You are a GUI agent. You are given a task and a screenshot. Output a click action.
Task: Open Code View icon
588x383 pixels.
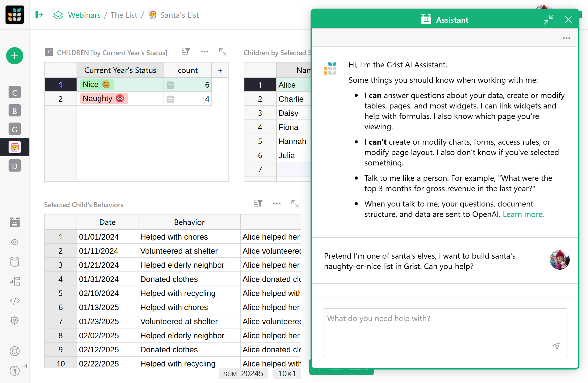point(14,301)
